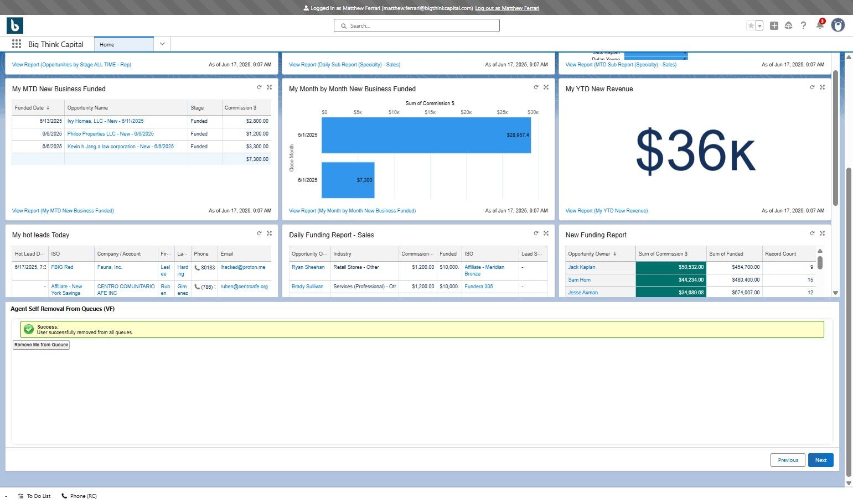Click the Previous button

[788, 460]
